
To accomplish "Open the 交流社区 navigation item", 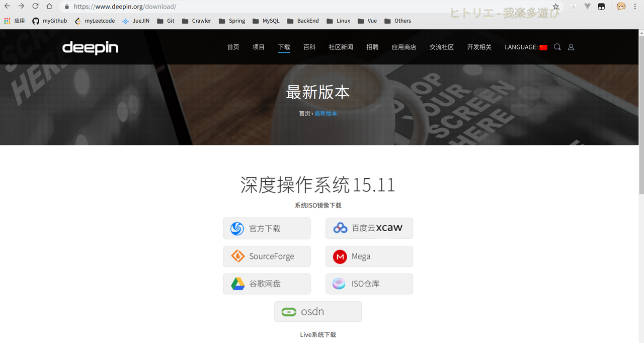I will click(x=442, y=47).
